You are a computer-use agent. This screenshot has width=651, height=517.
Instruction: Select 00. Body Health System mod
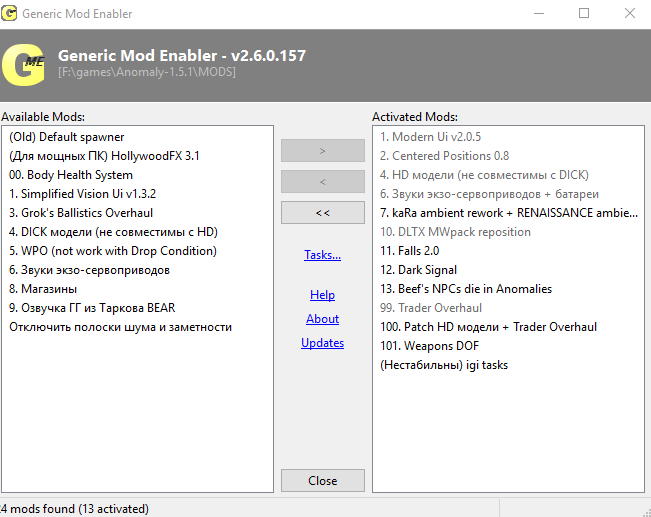71,175
